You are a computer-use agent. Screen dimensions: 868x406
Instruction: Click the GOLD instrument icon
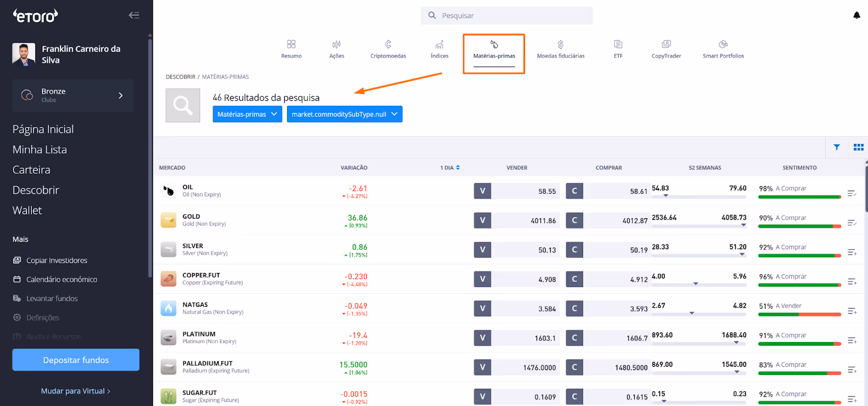(x=169, y=220)
